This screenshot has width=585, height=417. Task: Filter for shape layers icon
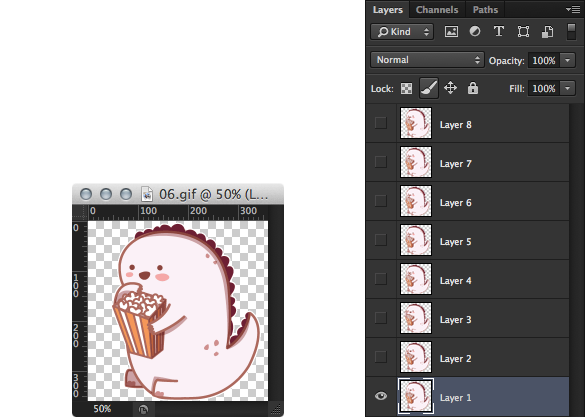pyautogui.click(x=523, y=32)
